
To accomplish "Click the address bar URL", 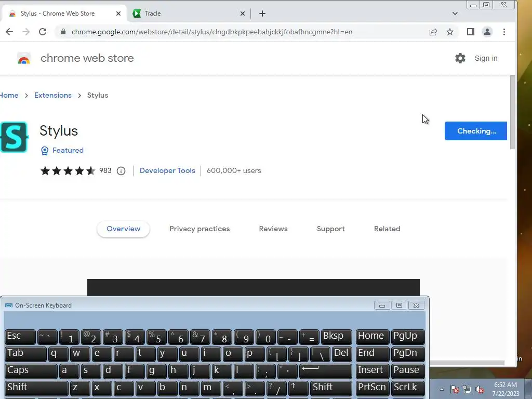I will tap(212, 32).
